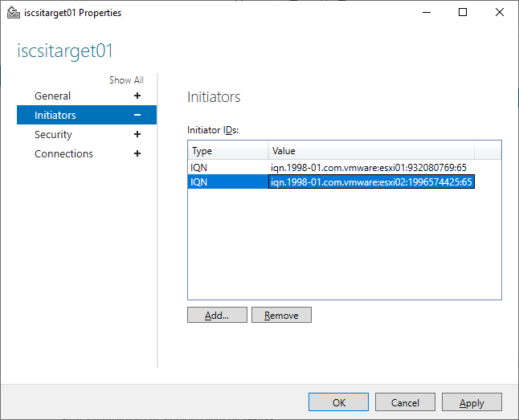Go to the Security page
The height and width of the screenshot is (420, 519).
pos(53,134)
